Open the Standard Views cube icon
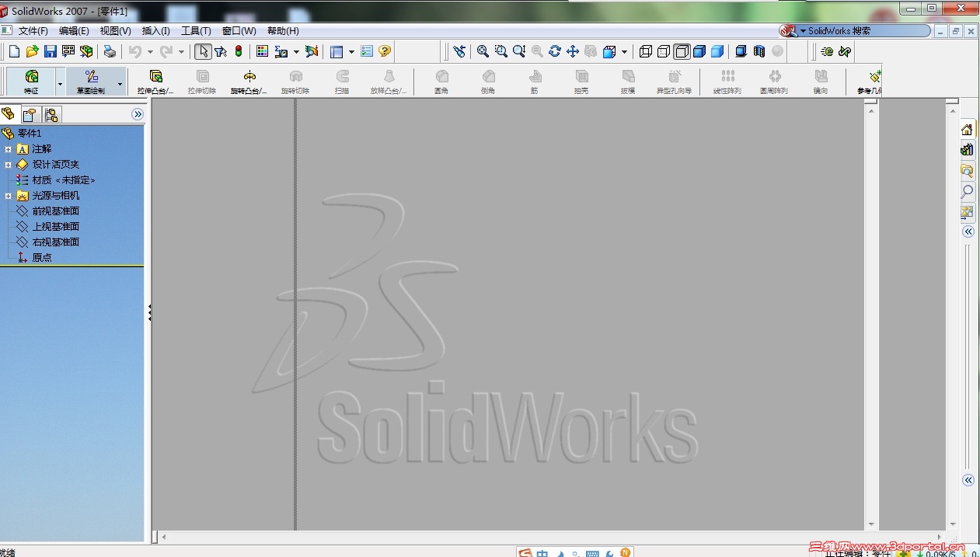The height and width of the screenshot is (557, 980). (609, 51)
